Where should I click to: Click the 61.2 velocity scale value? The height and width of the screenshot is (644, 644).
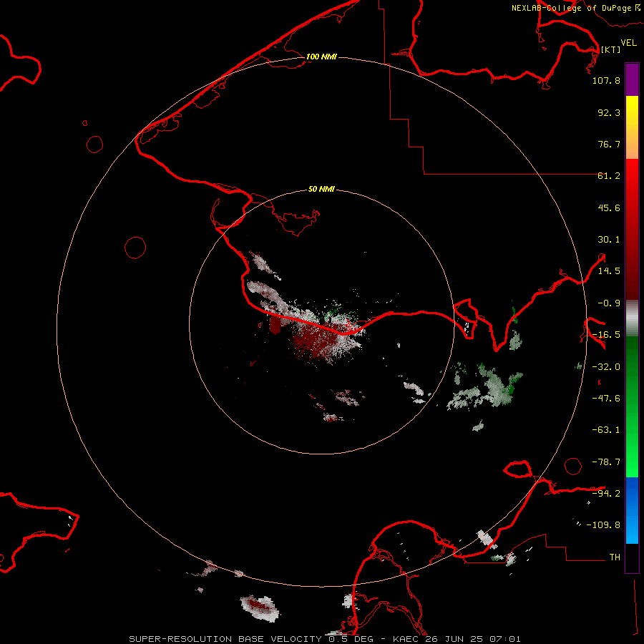click(609, 176)
